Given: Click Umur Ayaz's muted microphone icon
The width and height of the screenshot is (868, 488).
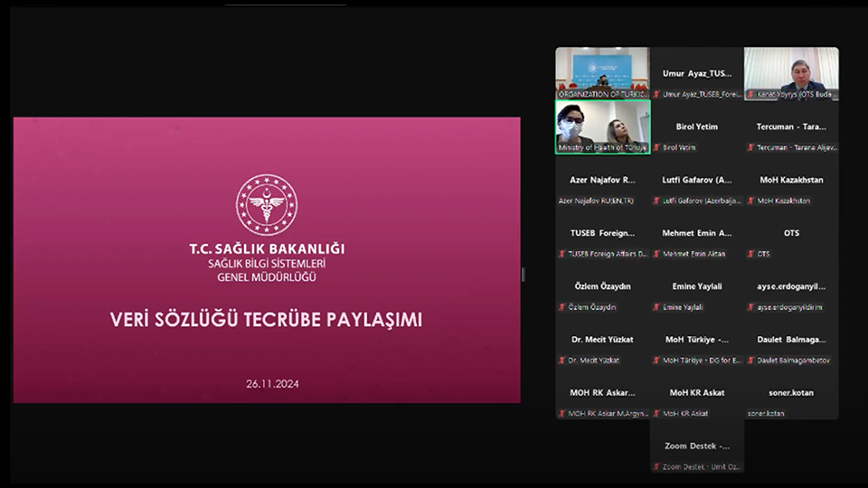Looking at the screenshot, I should coord(656,94).
